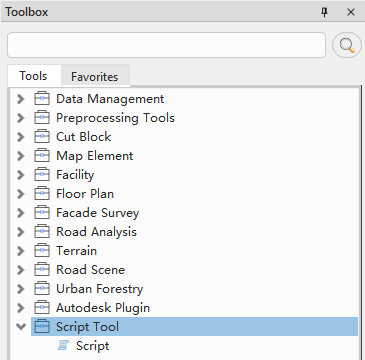Viewport: 365px width, 360px height.
Task: Pin the Toolbox panel
Action: click(324, 12)
